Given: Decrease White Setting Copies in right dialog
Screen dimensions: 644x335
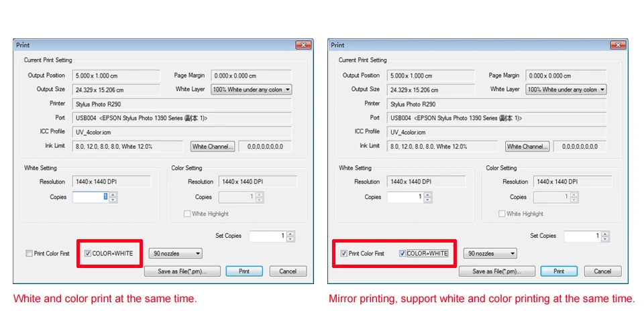Looking at the screenshot, I should click(x=427, y=200).
